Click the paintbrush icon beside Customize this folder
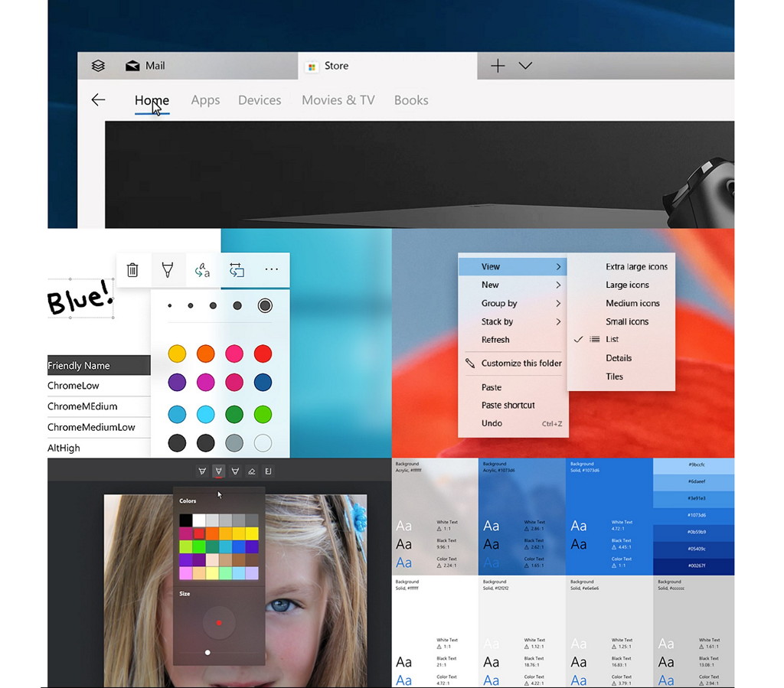784x688 pixels. pos(470,364)
